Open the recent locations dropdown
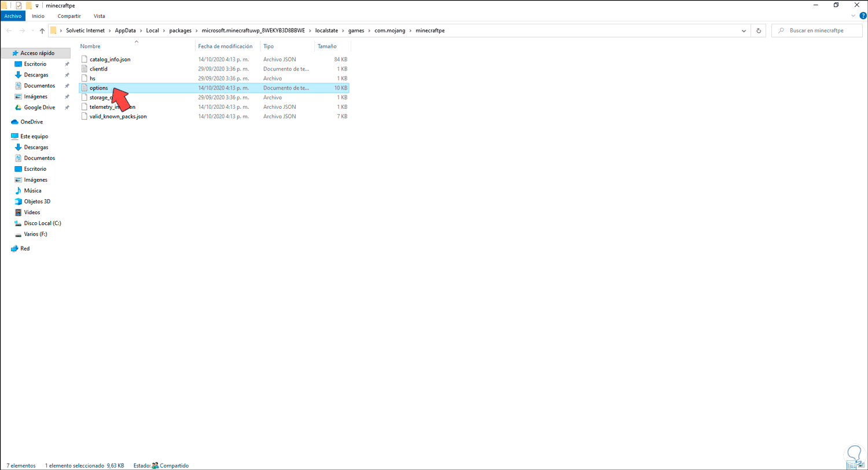The image size is (868, 470). (32, 31)
